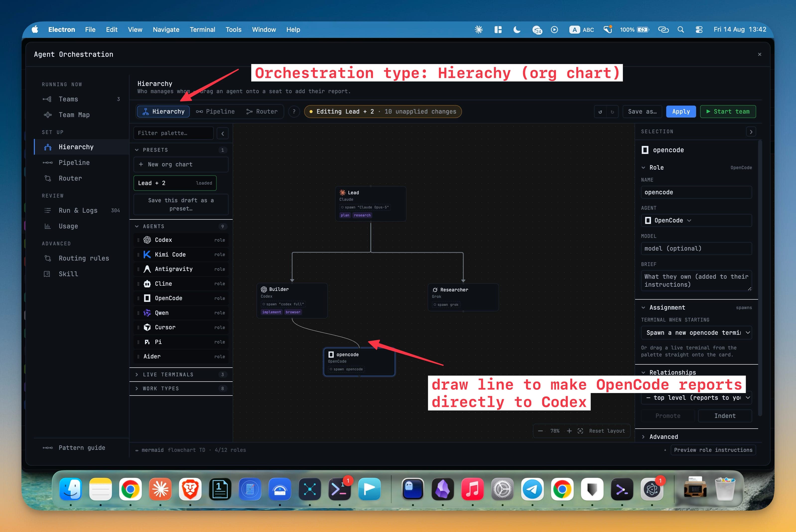This screenshot has width=796, height=532.
Task: Go to Teams in the left sidebar
Action: click(81, 99)
